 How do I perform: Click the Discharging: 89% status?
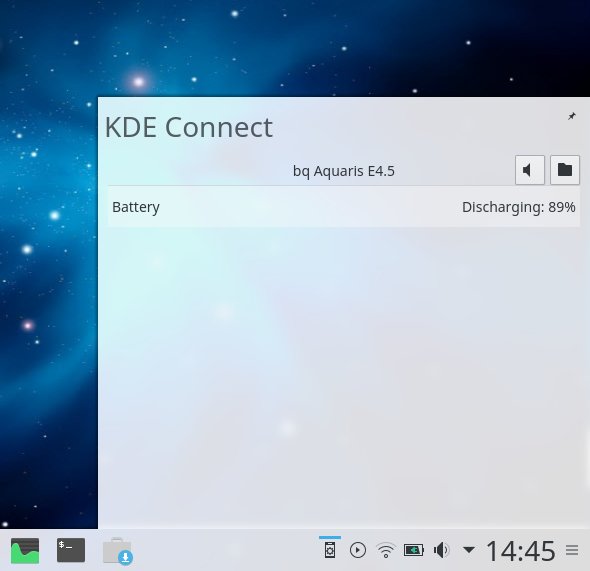tap(519, 207)
